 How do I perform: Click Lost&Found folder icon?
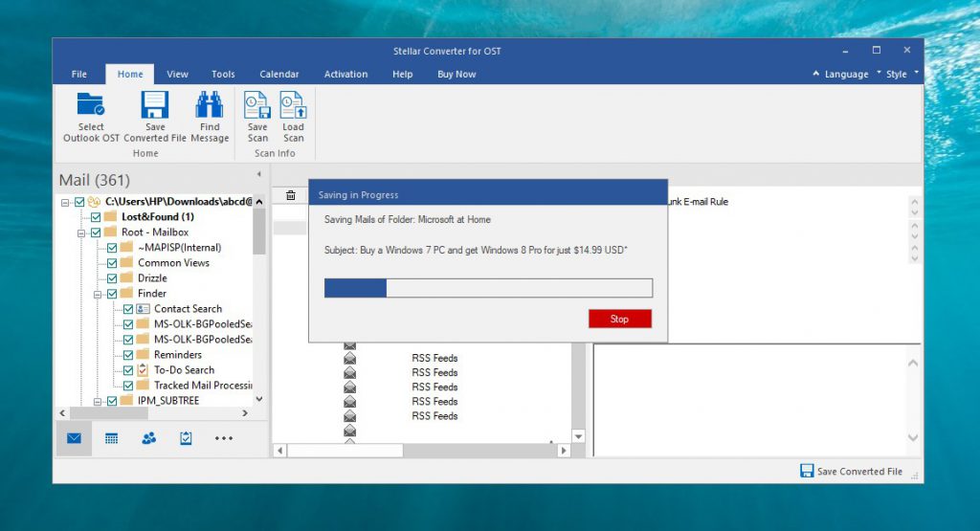point(111,216)
